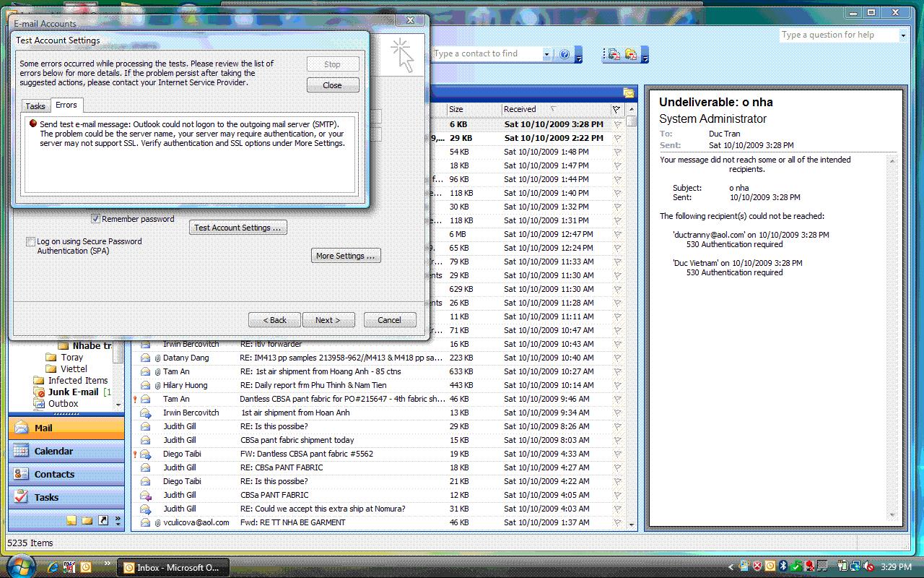
Task: Open toolbar options arrow after yellow icons
Action: coord(645,56)
